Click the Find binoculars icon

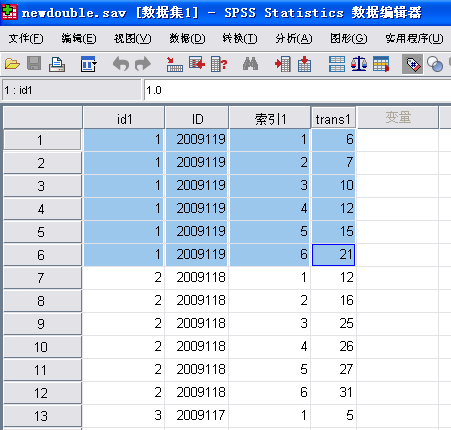tap(250, 64)
